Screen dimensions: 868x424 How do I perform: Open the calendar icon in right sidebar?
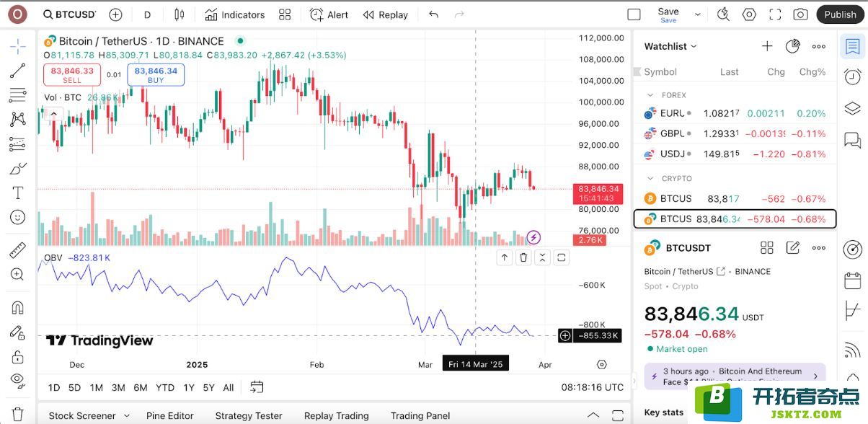coord(853,280)
